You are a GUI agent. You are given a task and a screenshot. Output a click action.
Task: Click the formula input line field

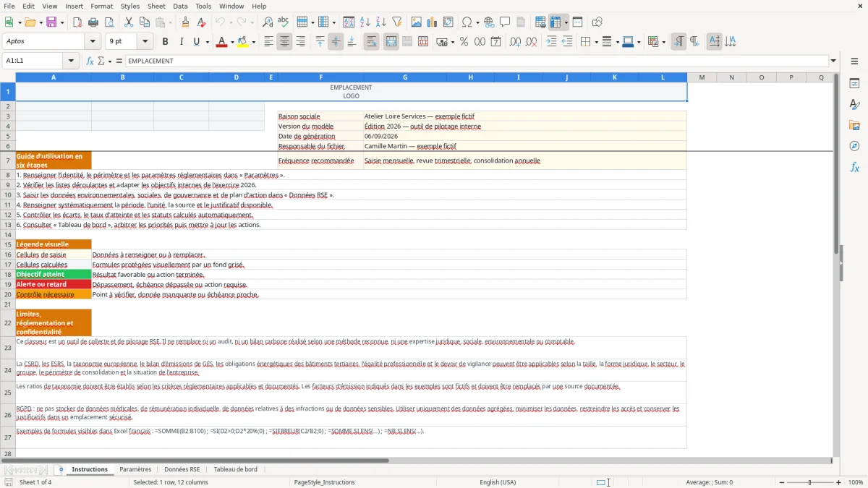[477, 61]
